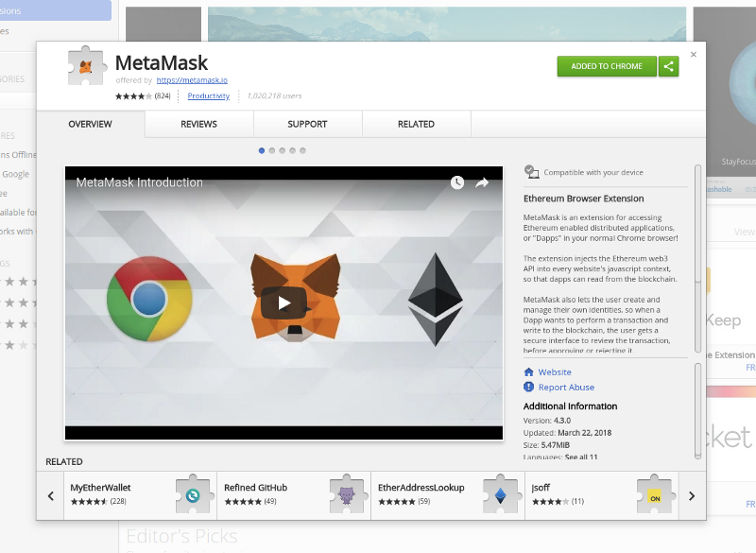Open the Website link
Screen dimensions: 756x553
click(555, 372)
